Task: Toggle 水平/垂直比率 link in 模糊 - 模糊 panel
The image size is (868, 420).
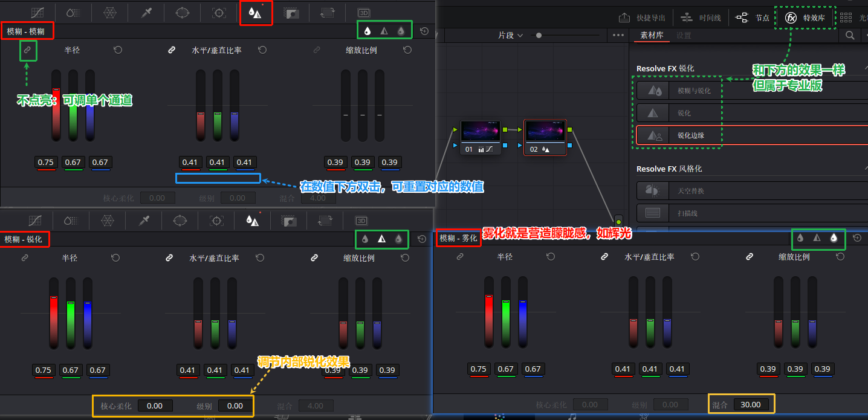Action: tap(172, 50)
